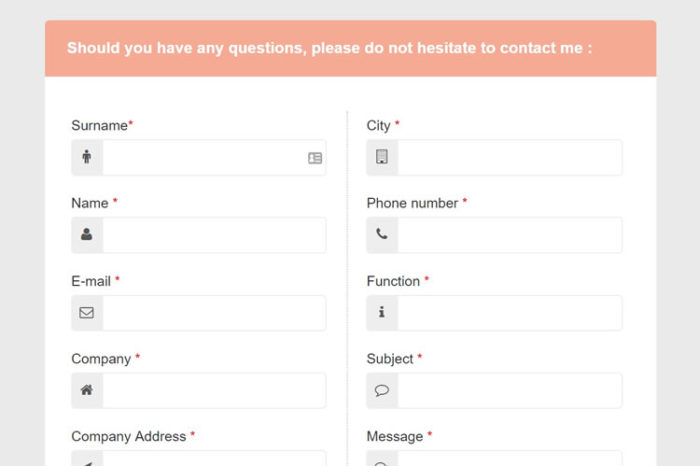Focus the Surname text input

coord(204,158)
